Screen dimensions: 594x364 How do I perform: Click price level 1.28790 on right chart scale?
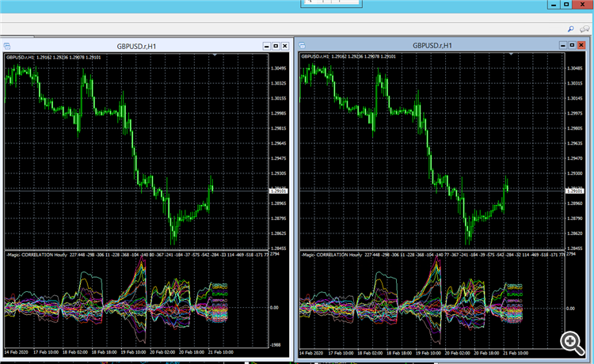(575, 218)
